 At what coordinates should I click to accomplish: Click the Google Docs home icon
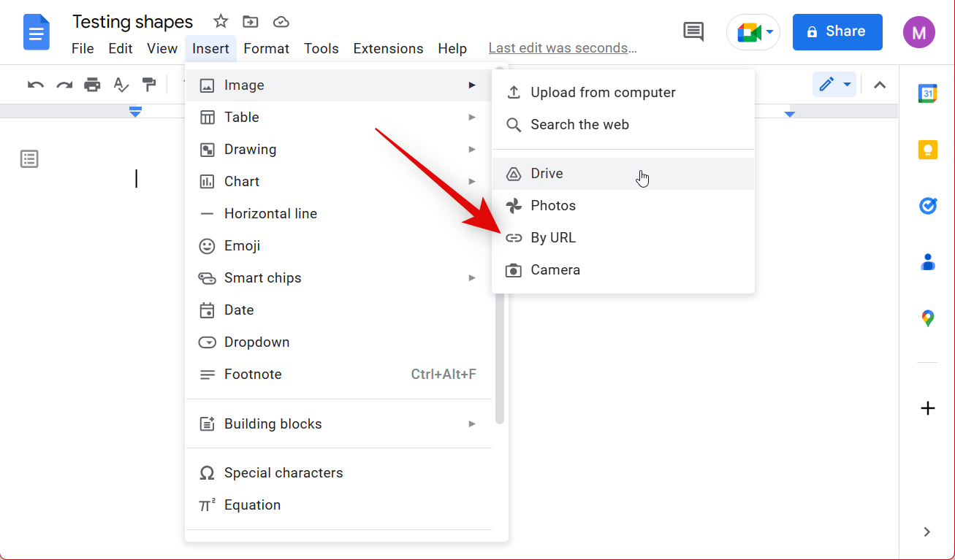(x=37, y=32)
